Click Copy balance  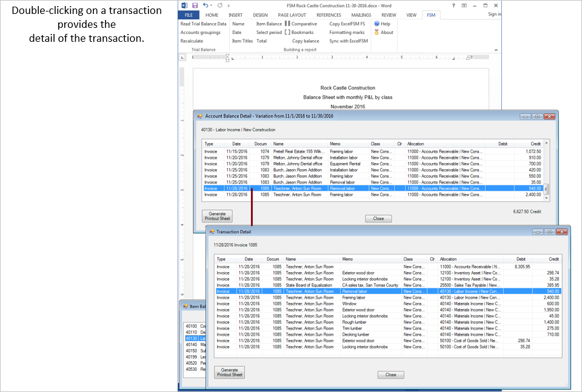(306, 41)
